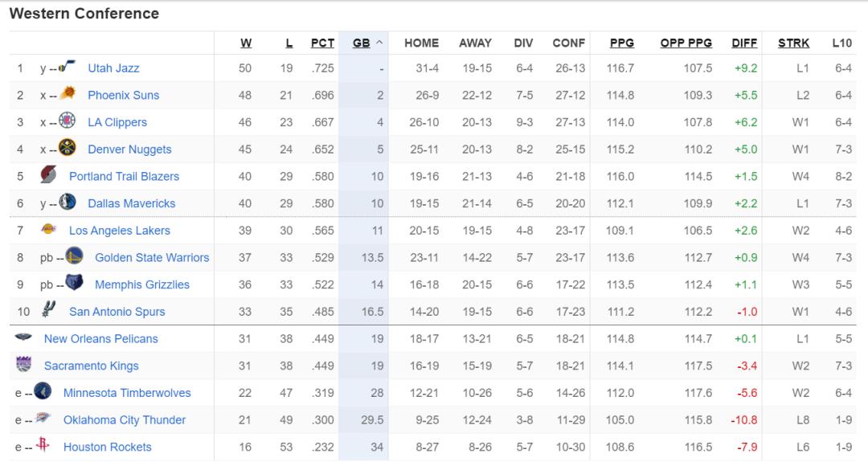Open the Dallas Mavericks team link
This screenshot has width=868, height=462.
point(131,203)
